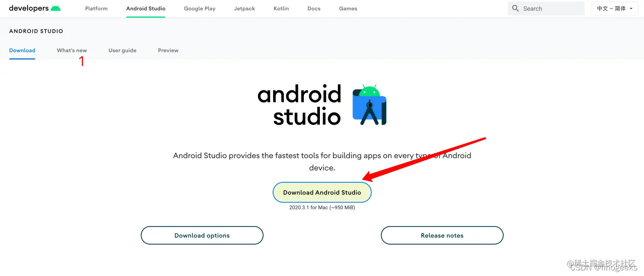This screenshot has height=276, width=644.
Task: Open the Release notes button
Action: [x=442, y=236]
